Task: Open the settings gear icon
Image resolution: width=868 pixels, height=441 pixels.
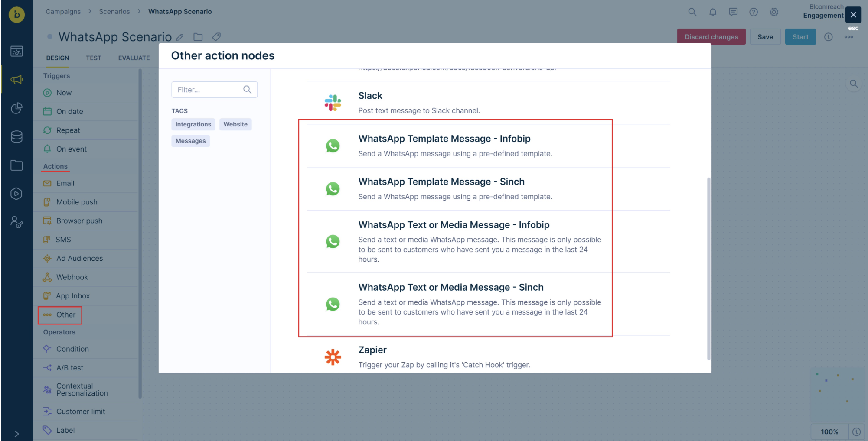Action: pos(774,12)
